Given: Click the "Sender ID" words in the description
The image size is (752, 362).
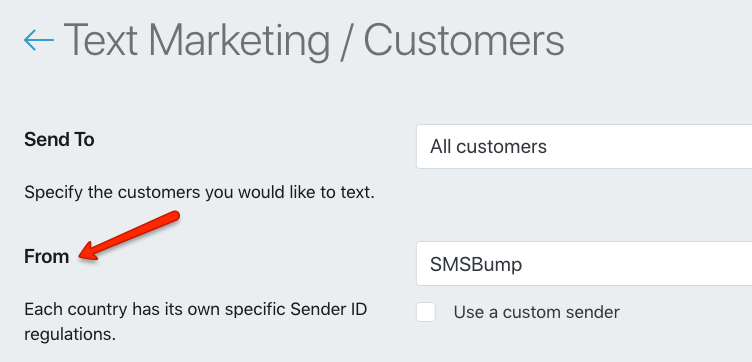Looking at the screenshot, I should tap(329, 310).
